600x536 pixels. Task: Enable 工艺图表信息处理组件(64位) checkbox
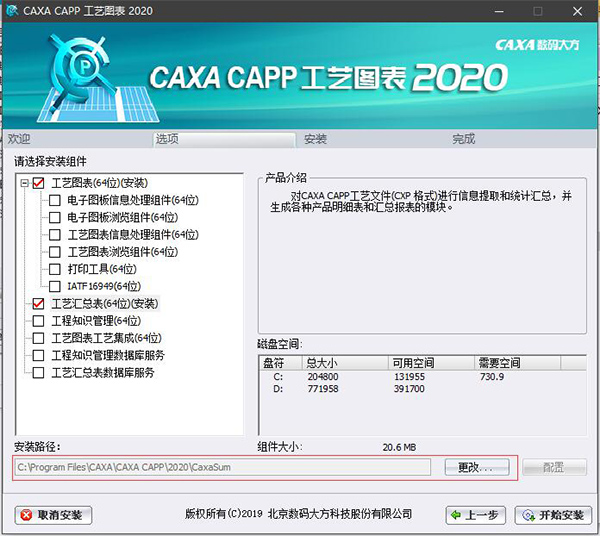pyautogui.click(x=55, y=235)
